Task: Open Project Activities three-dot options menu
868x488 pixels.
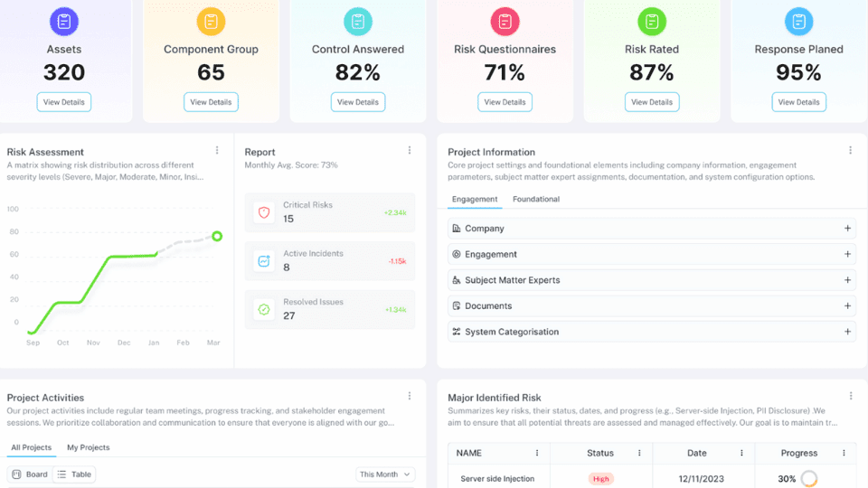Action: [x=410, y=396]
